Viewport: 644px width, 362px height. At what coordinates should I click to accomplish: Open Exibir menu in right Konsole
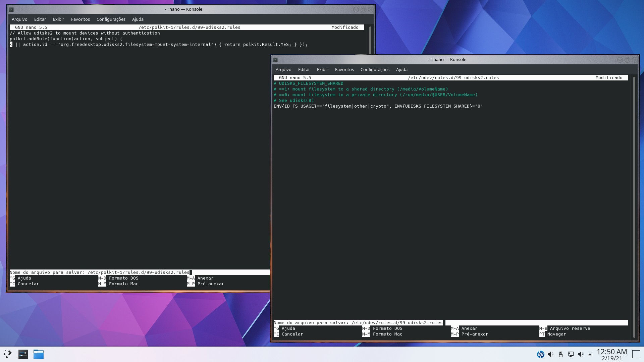[x=322, y=69]
